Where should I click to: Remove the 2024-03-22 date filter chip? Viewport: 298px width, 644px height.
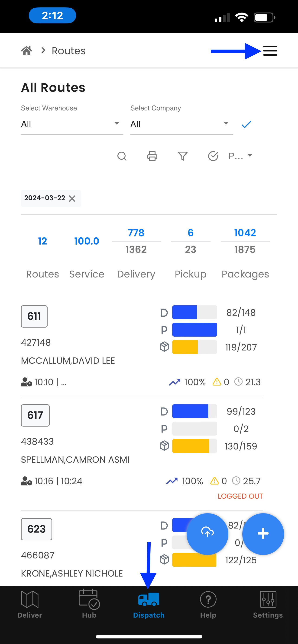(x=72, y=198)
